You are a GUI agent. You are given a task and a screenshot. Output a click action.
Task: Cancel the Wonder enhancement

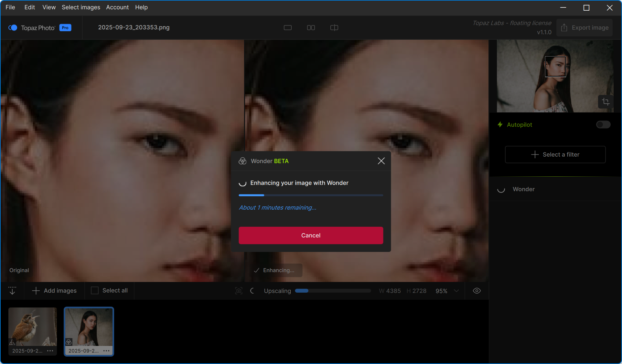(311, 235)
